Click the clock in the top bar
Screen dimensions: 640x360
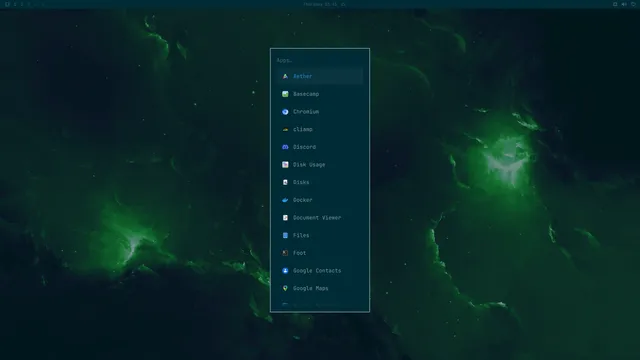click(320, 4)
